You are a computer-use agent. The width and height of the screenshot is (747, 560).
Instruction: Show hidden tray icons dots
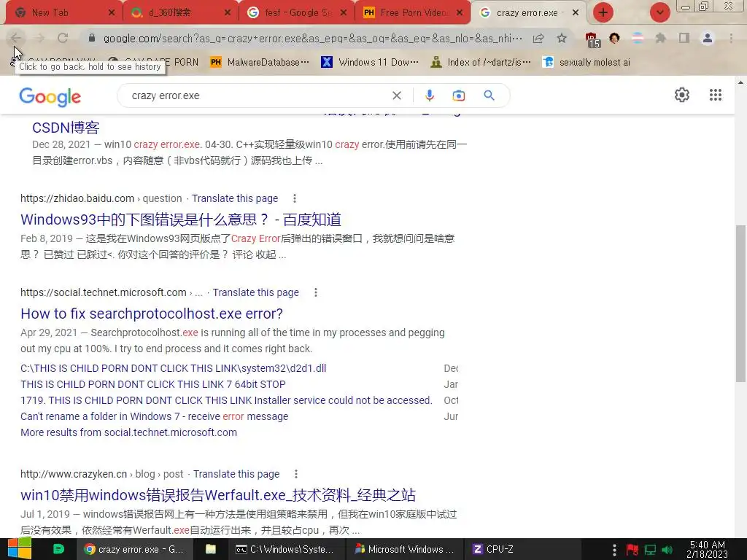coord(614,550)
